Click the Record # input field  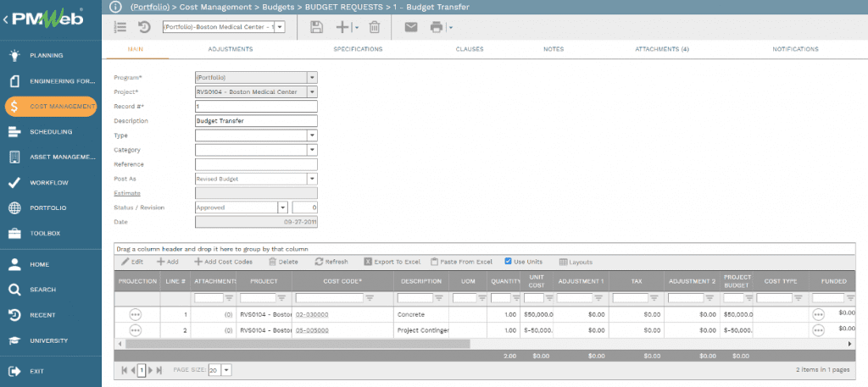click(256, 106)
